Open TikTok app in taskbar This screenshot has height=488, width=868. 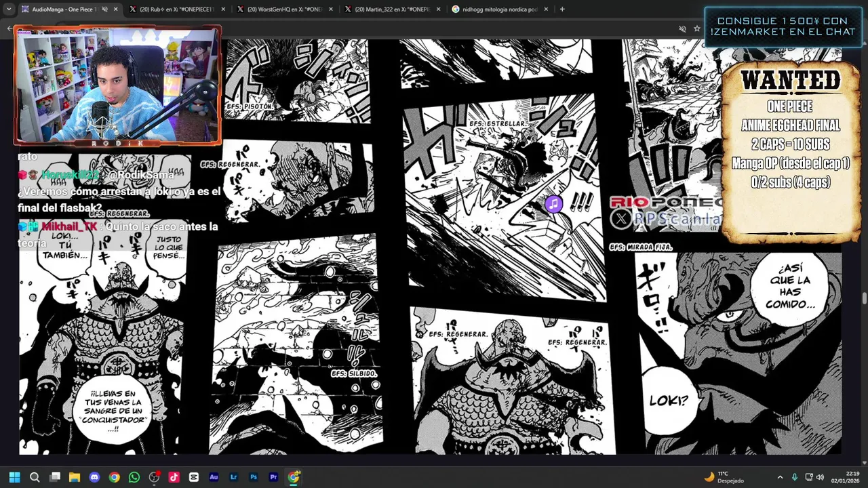(x=174, y=477)
